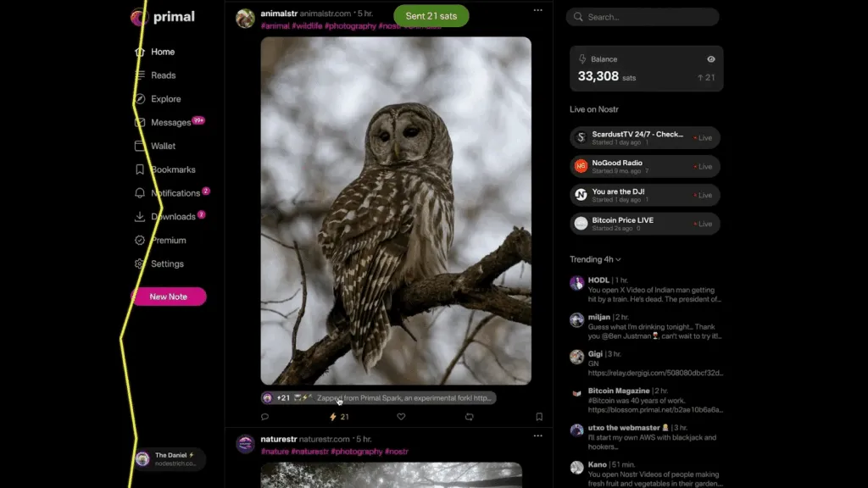The width and height of the screenshot is (868, 488).
Task: Open the #photography hashtag on naturestr post
Action: pyautogui.click(x=355, y=452)
